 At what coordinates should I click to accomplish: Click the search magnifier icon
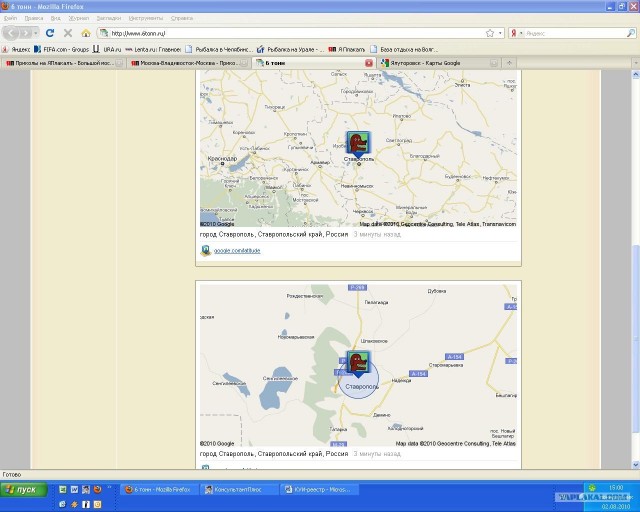pos(631,33)
